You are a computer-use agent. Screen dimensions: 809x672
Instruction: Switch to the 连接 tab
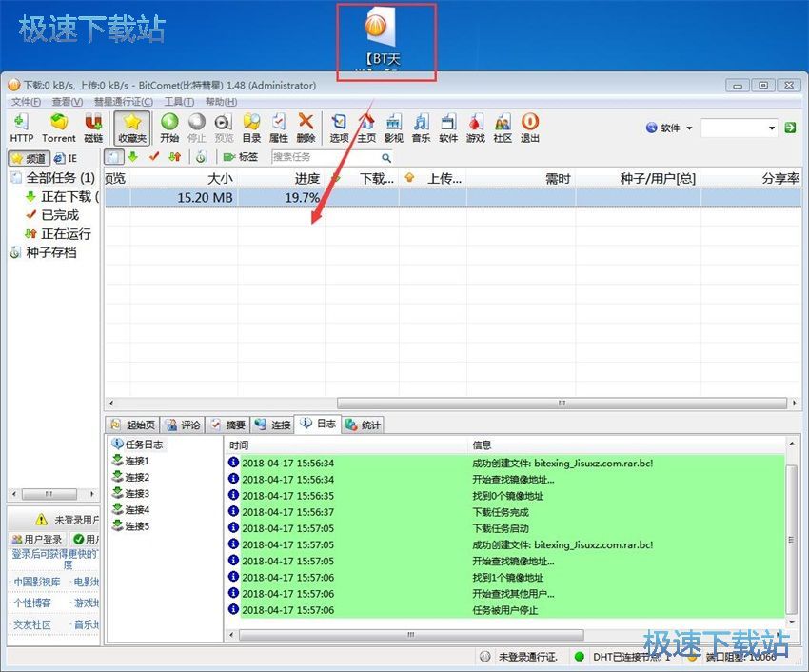click(273, 425)
